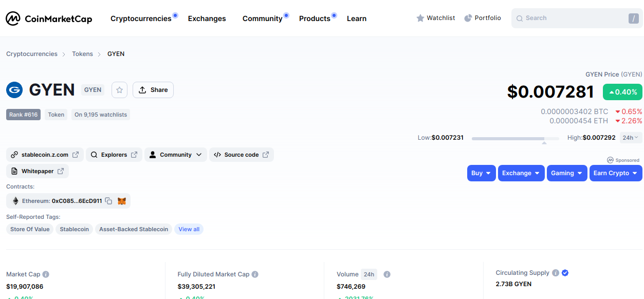Image resolution: width=644 pixels, height=299 pixels.
Task: Click the GYEN coin logo icon
Action: [14, 90]
